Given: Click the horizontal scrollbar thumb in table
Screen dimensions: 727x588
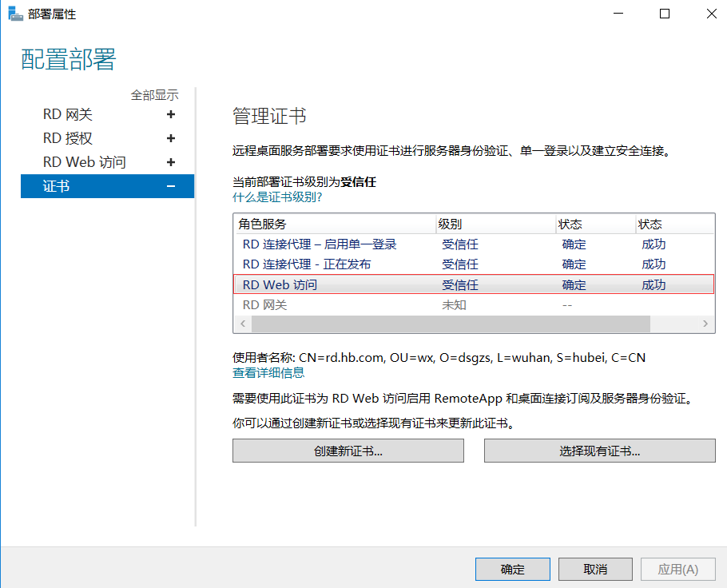Looking at the screenshot, I should 451,324.
